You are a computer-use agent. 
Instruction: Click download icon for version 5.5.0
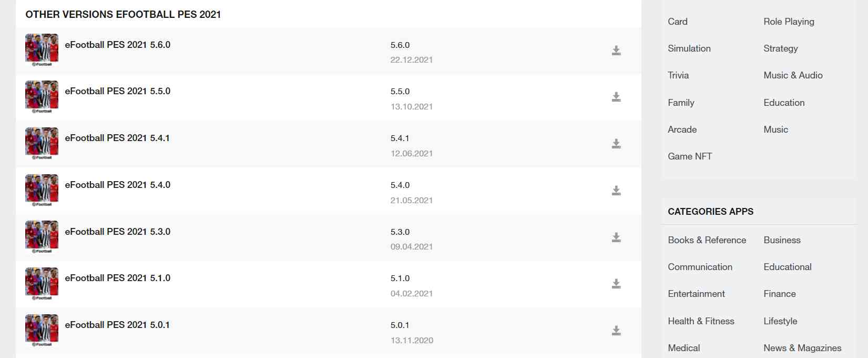[x=616, y=97]
